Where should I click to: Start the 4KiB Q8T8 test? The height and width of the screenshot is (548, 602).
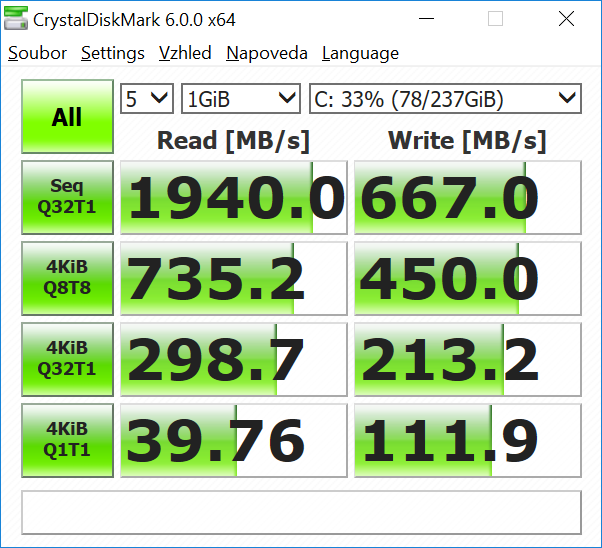pyautogui.click(x=67, y=277)
